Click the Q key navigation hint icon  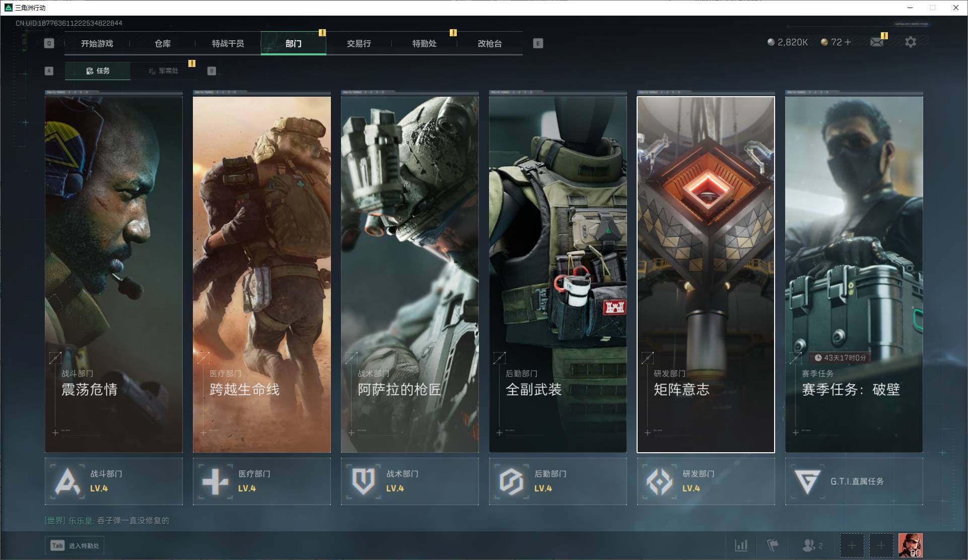(x=49, y=43)
